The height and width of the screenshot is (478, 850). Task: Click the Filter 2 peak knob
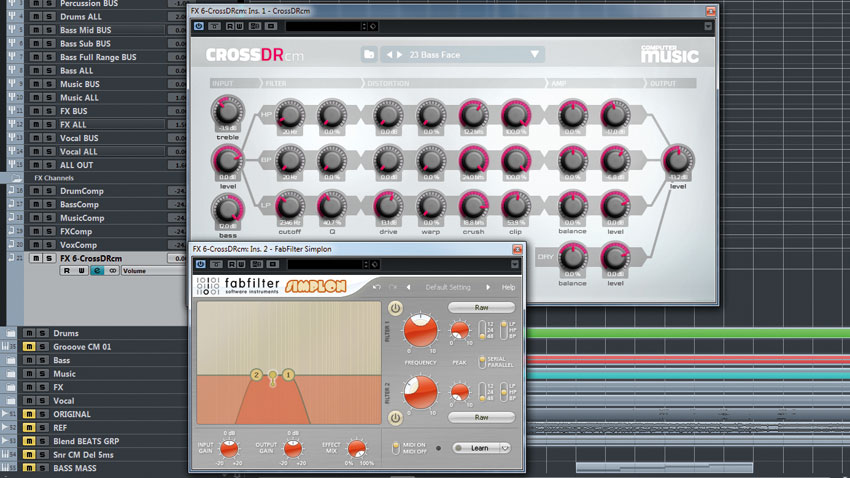(x=460, y=391)
